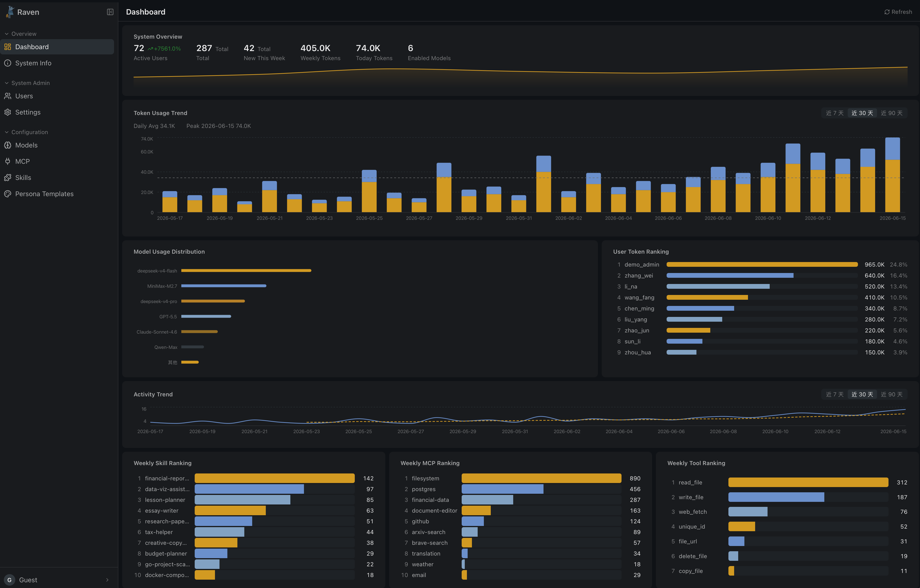Click the Guest avatar icon
Image resolution: width=920 pixels, height=588 pixels.
coord(10,580)
